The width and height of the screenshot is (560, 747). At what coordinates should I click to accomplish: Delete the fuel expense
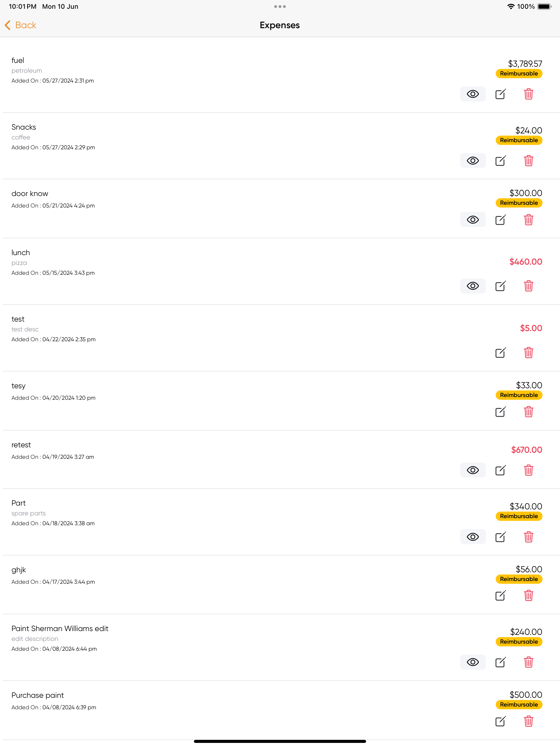pos(528,94)
